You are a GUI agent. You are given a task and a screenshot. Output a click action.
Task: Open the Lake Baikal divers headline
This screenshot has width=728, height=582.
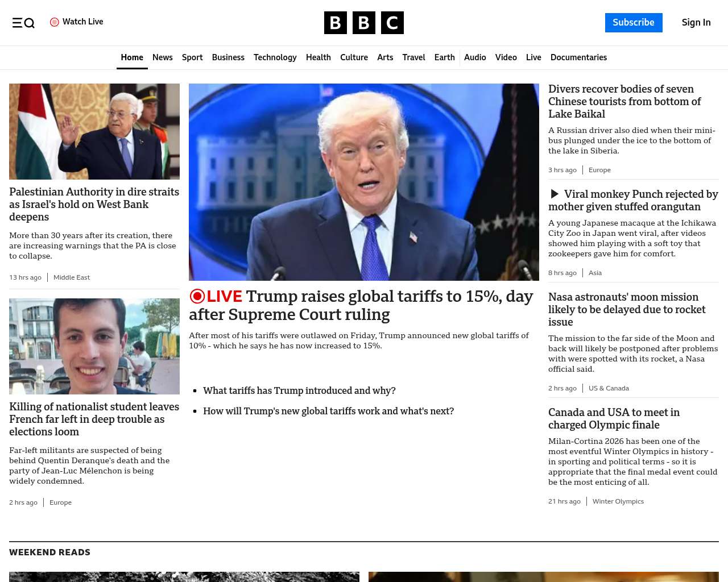(x=624, y=102)
